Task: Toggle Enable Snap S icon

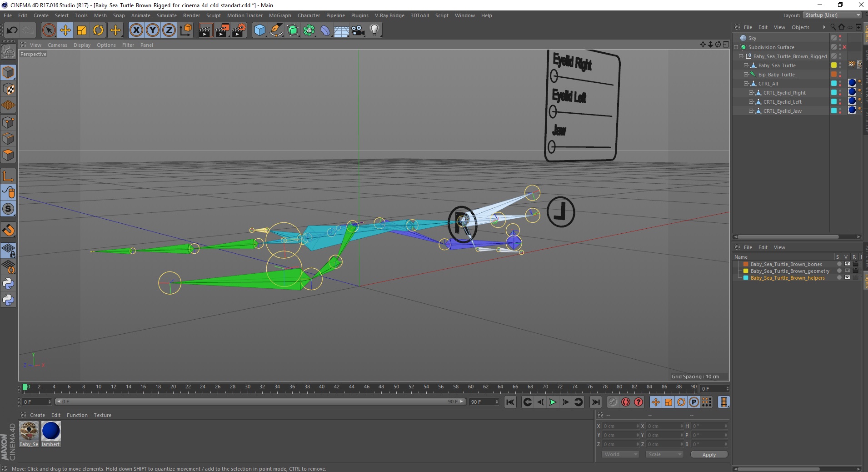Action: click(x=8, y=209)
